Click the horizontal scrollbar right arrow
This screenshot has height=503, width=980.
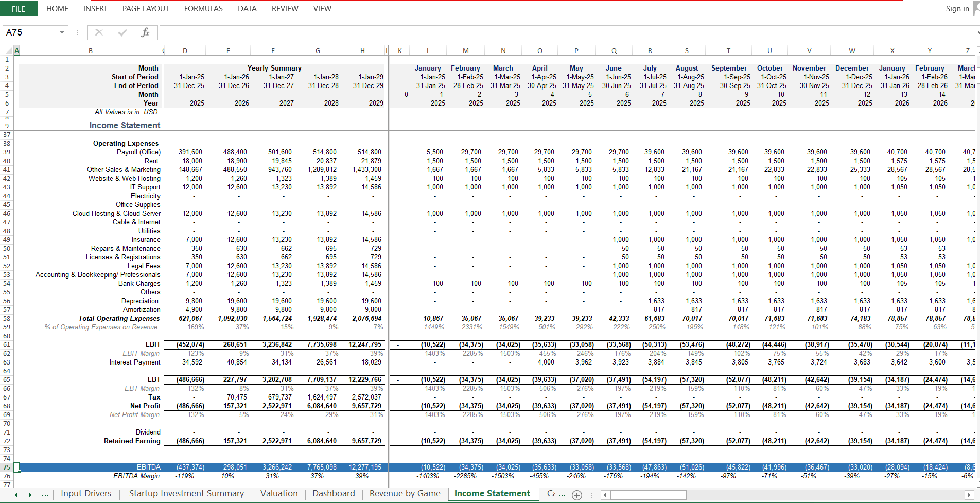tap(969, 495)
